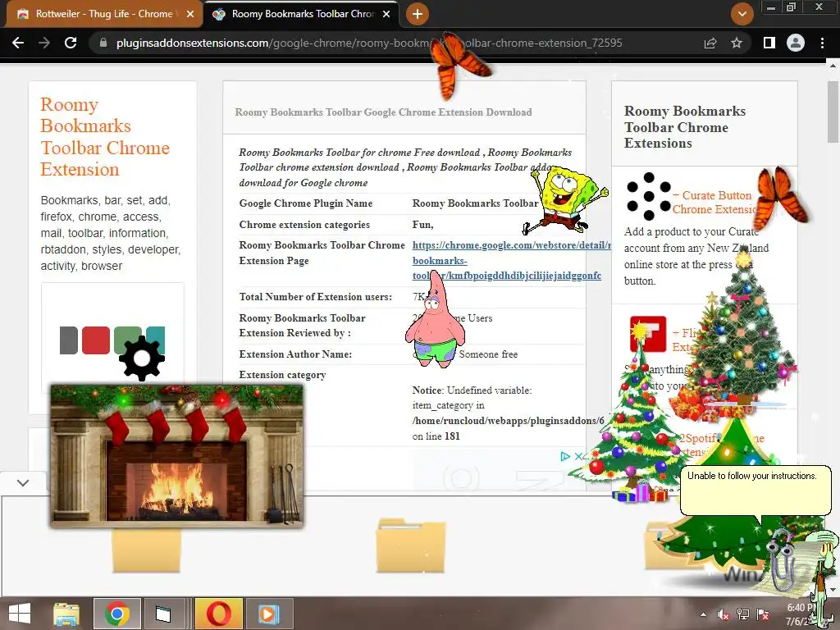Viewport: 840px width, 630px height.
Task: Select the Roomy Bookmarks Toolbar tab
Action: pos(301,14)
